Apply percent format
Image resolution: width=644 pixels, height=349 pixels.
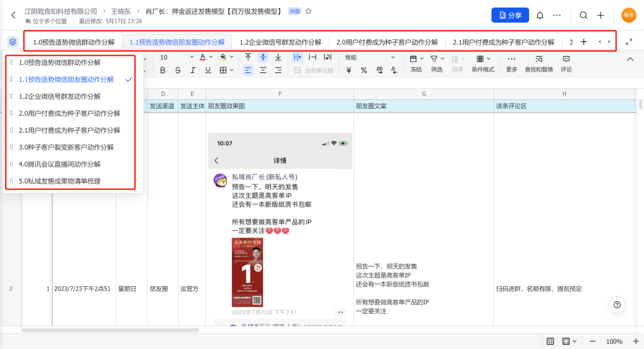tap(364, 70)
